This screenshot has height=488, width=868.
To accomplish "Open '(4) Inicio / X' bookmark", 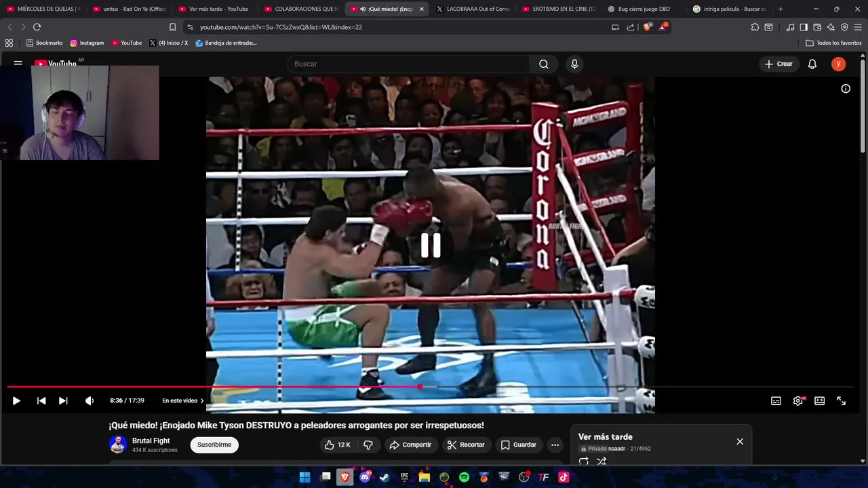I will coord(168,43).
